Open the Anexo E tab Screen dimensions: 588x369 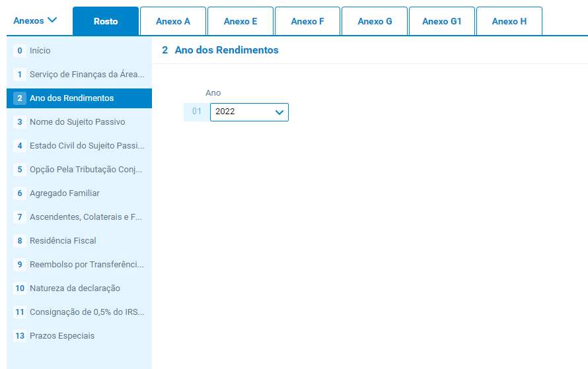[x=240, y=21]
